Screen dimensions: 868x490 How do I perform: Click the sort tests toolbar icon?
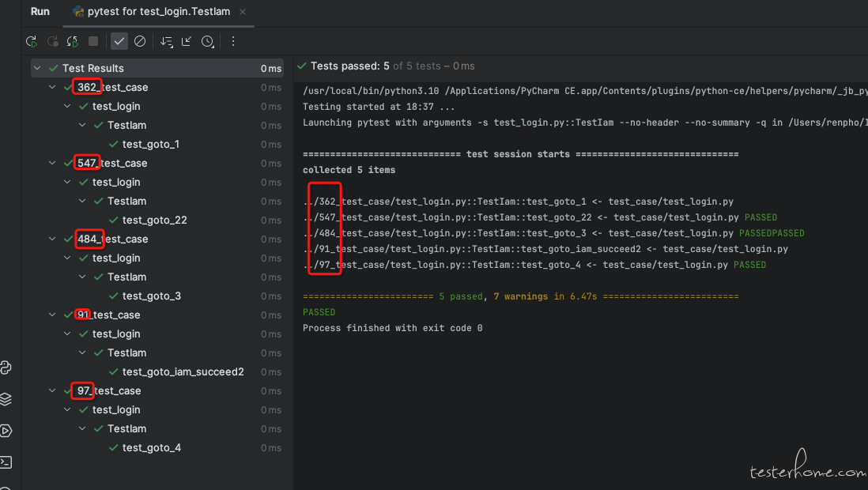click(166, 42)
